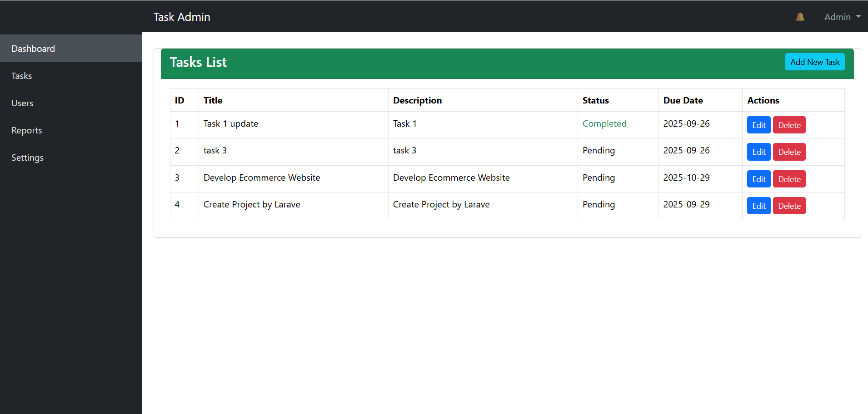The width and height of the screenshot is (868, 414).
Task: Edit the "Task 1 update" row
Action: (x=758, y=125)
